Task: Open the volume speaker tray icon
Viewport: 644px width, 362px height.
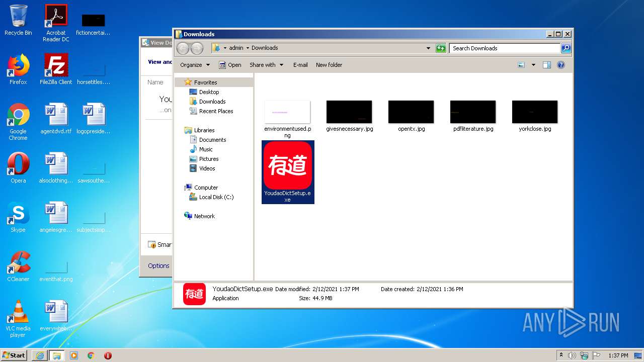Action: 572,355
